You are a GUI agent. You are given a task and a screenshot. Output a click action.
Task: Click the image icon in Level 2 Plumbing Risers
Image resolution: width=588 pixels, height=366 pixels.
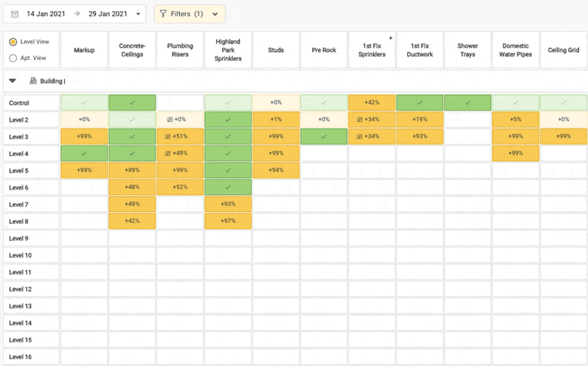[x=169, y=120]
